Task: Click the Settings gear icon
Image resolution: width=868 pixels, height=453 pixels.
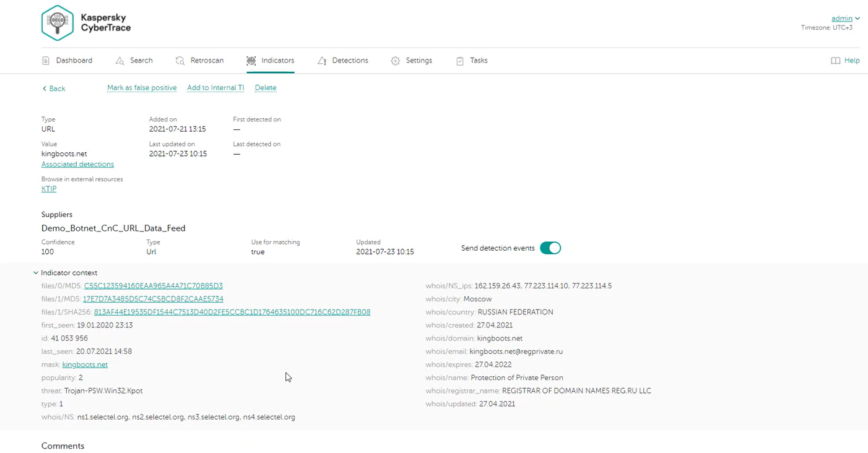Action: click(x=396, y=61)
